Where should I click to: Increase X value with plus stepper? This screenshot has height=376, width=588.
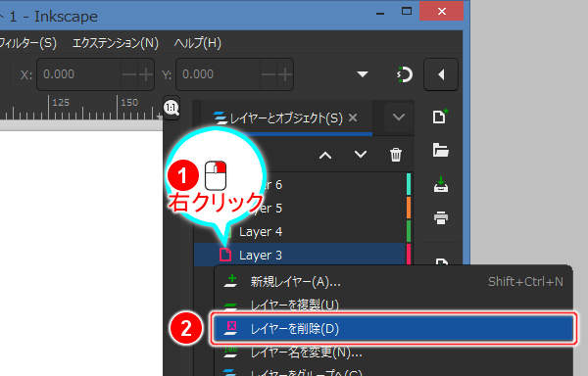[x=146, y=74]
